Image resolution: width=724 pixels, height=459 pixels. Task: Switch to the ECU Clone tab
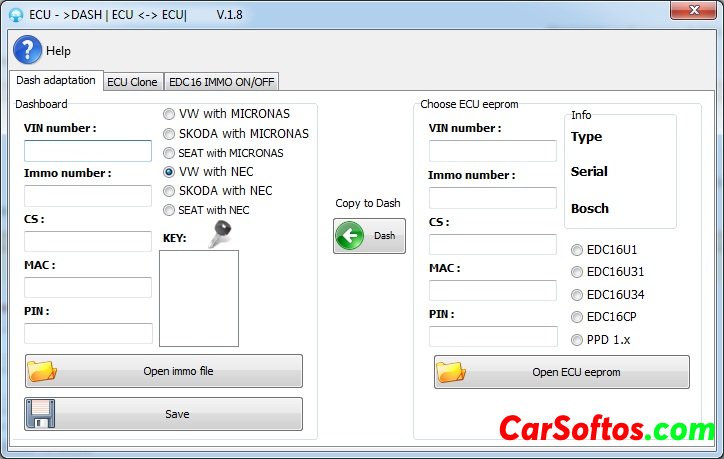click(132, 82)
